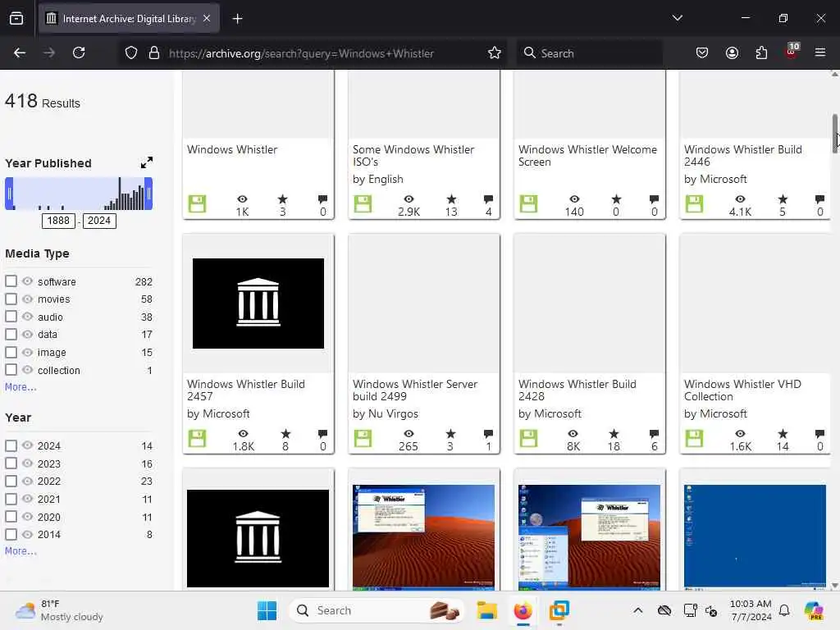Open the Firefox account menu

[x=732, y=52]
